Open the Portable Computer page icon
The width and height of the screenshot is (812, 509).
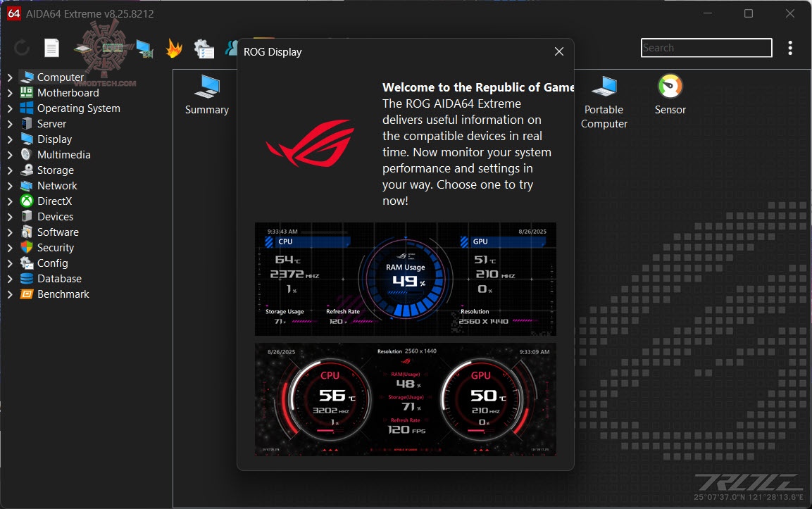pyautogui.click(x=604, y=101)
